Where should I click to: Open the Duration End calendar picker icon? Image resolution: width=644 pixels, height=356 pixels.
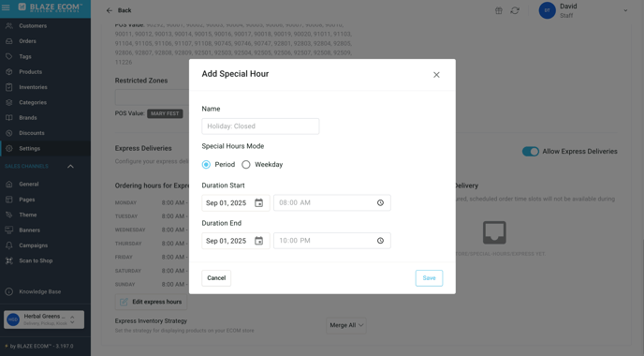point(258,241)
